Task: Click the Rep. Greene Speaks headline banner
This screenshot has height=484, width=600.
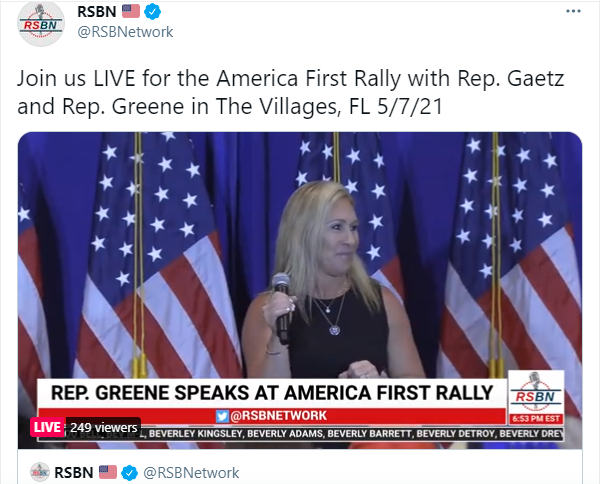Action: tap(272, 393)
